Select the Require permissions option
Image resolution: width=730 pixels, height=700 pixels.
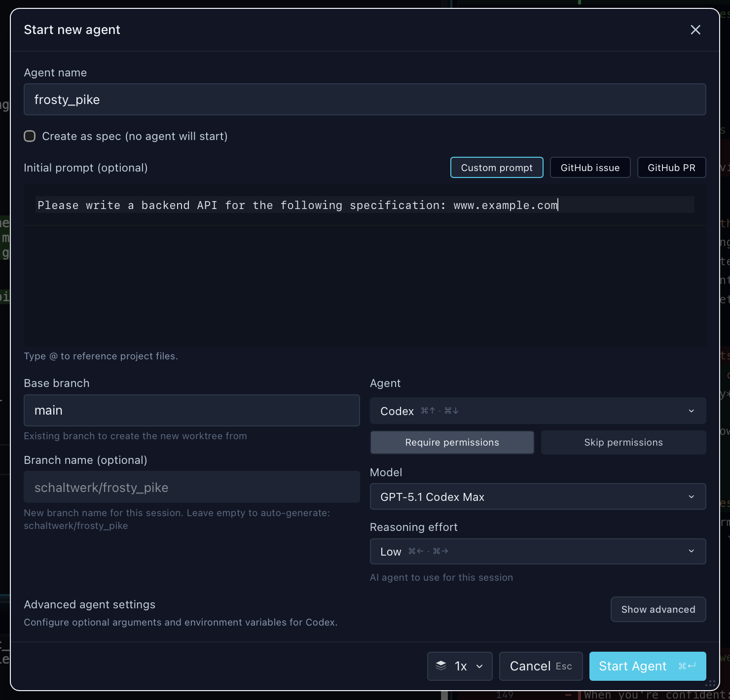[x=451, y=442]
